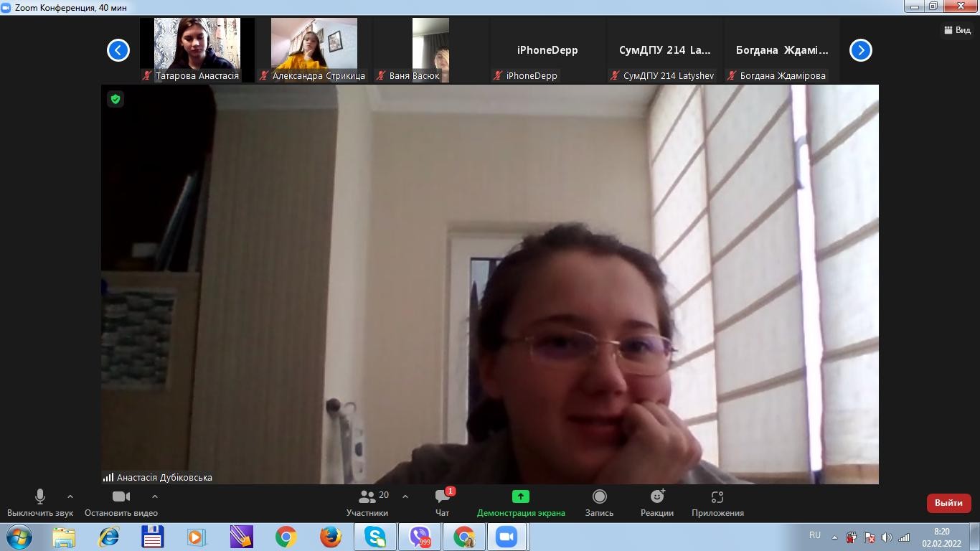Open the Zoom app in the taskbar
Screen dimensions: 980x551
507,537
